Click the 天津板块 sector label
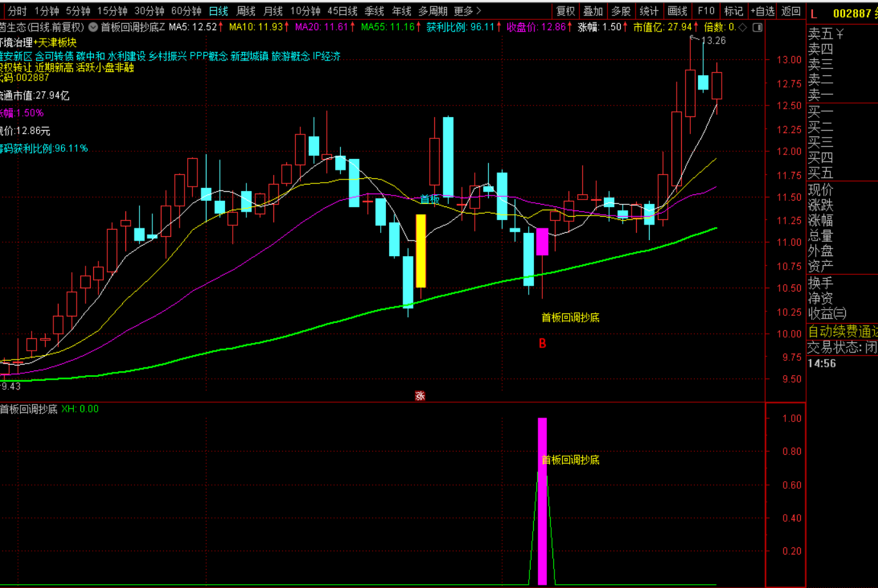Screen dimensions: 878x588 tap(58, 42)
